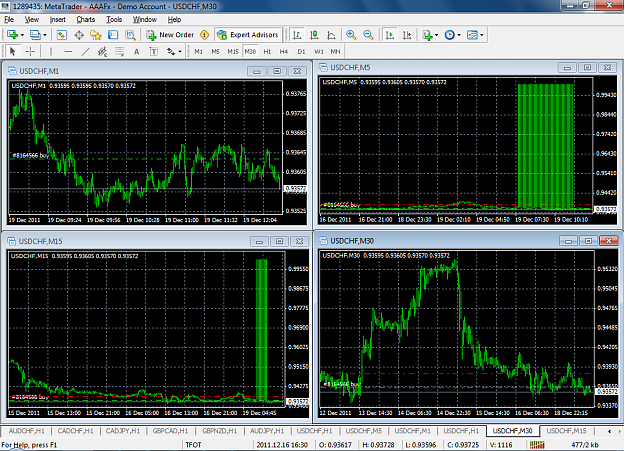
Task: Select the Text tool labeled A
Action: (x=136, y=51)
